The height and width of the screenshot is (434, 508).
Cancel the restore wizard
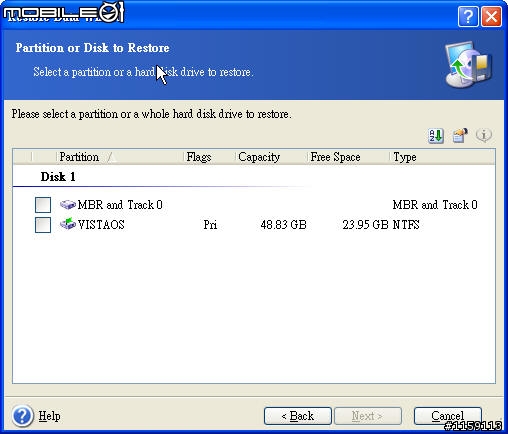448,416
